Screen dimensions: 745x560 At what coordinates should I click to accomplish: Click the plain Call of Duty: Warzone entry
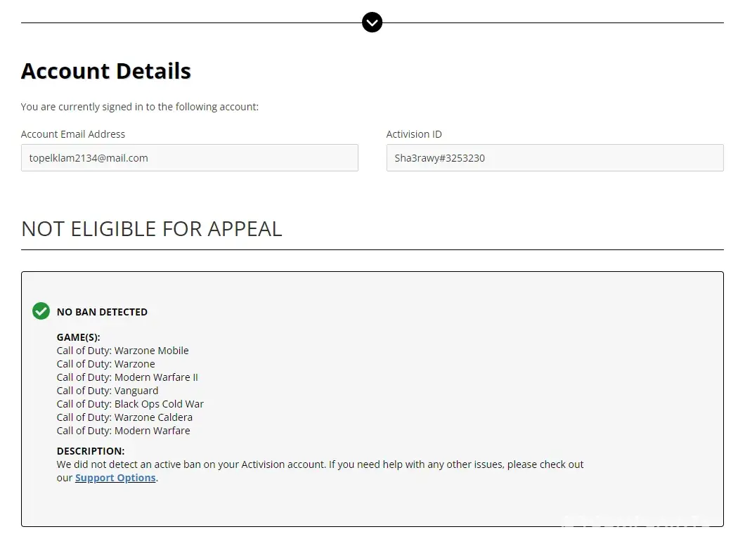(105, 364)
